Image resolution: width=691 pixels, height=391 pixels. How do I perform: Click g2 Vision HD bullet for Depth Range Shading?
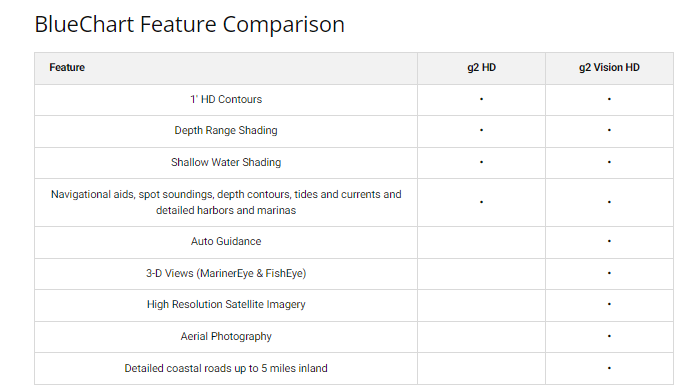(609, 130)
